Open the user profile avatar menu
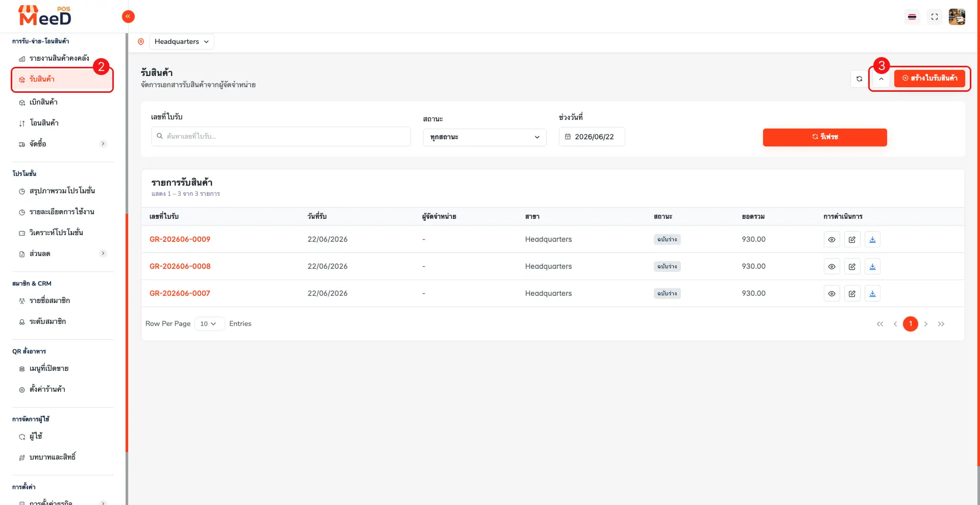980x505 pixels. (x=957, y=17)
